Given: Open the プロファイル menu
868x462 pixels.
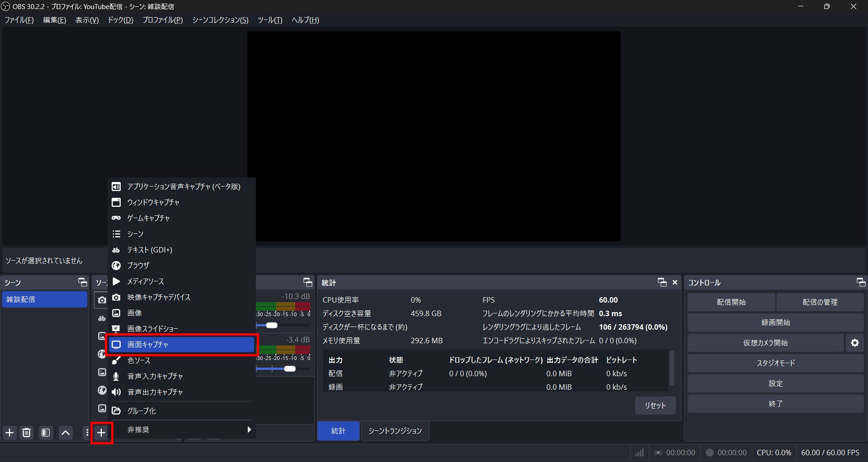Looking at the screenshot, I should (162, 20).
